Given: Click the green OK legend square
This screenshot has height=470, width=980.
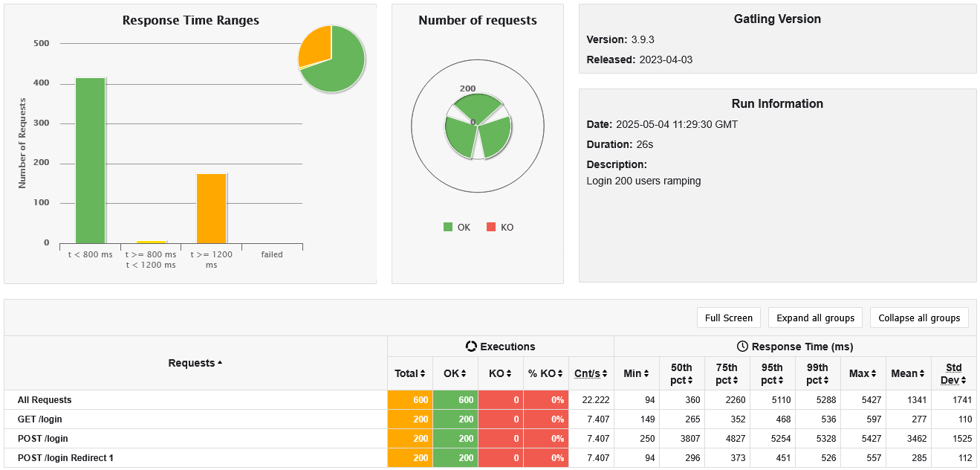Looking at the screenshot, I should (448, 227).
